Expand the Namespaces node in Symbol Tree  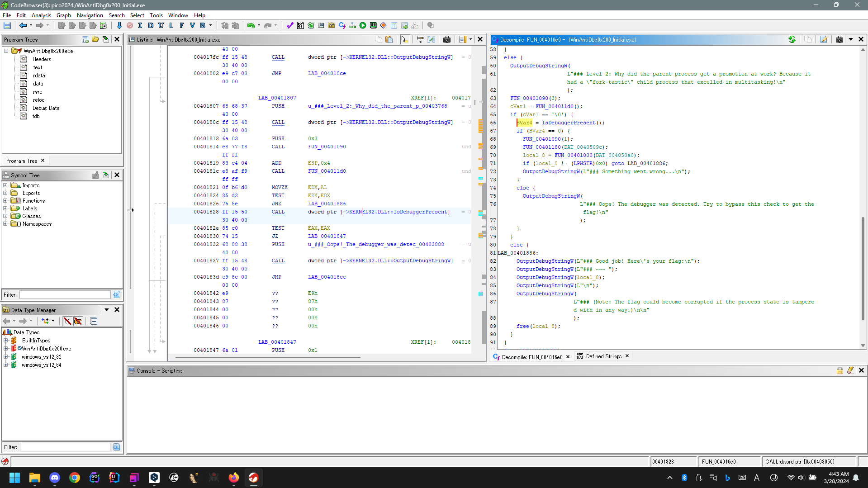[x=5, y=224]
